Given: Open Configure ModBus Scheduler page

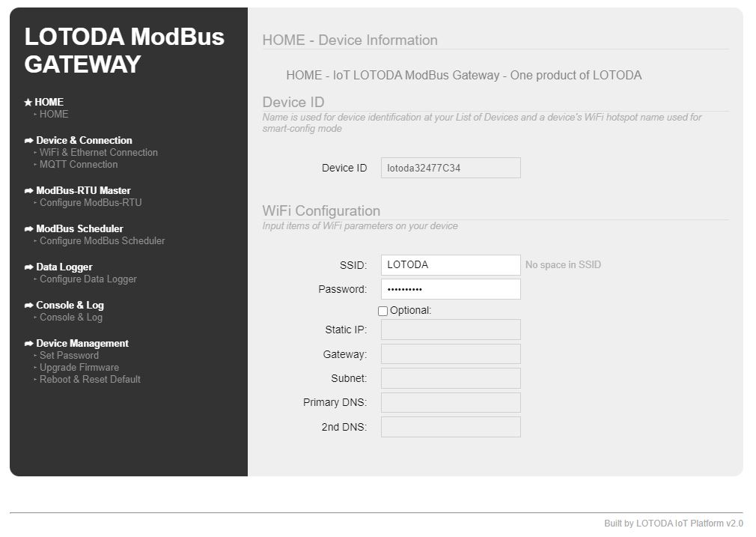Looking at the screenshot, I should pos(102,241).
